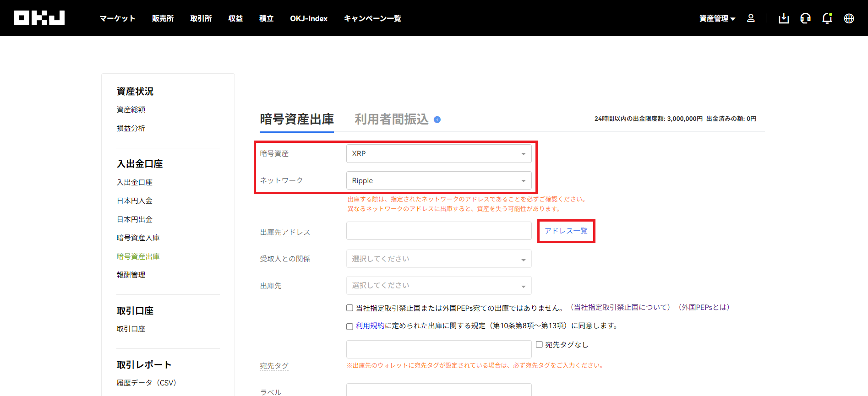Select the 暗号資産出庫 tab

click(x=297, y=119)
